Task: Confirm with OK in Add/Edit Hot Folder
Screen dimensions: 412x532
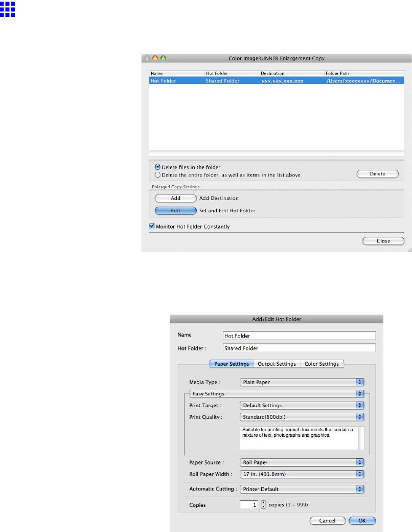Action: click(362, 521)
